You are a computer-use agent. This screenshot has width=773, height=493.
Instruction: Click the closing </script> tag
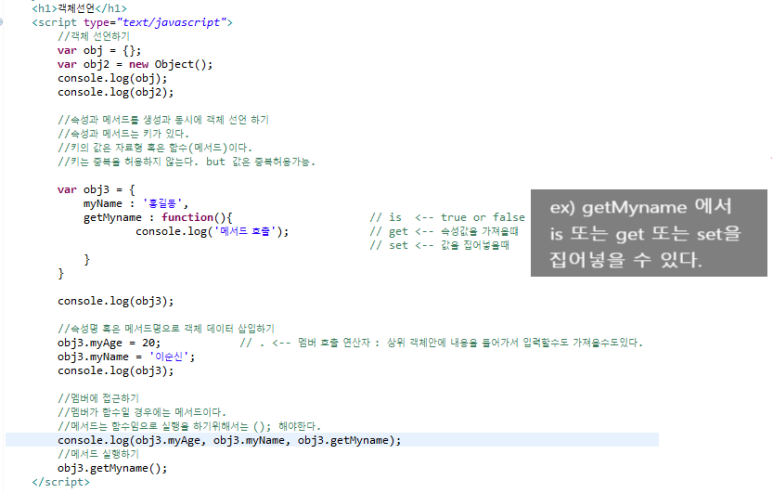pos(61,482)
